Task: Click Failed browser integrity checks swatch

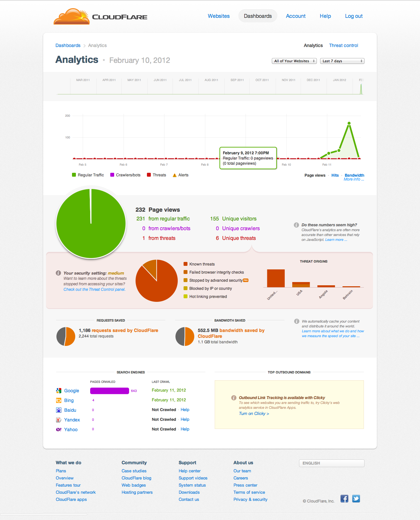Action: click(x=186, y=272)
